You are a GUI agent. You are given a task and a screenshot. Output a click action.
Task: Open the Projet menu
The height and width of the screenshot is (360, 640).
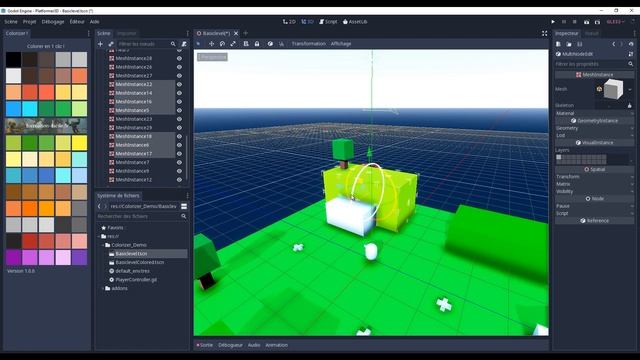point(29,22)
